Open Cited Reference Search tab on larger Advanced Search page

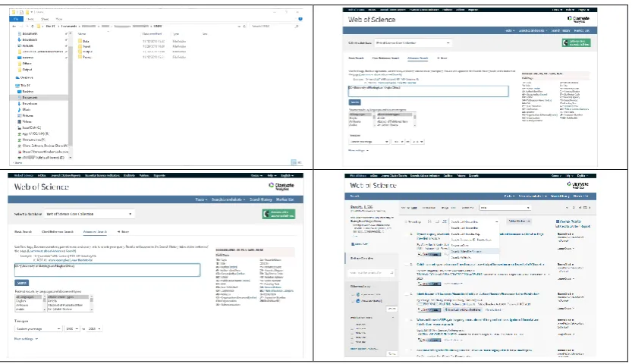tap(58, 232)
